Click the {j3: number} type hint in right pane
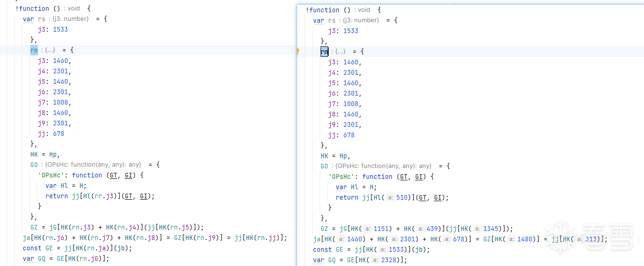 [361, 20]
